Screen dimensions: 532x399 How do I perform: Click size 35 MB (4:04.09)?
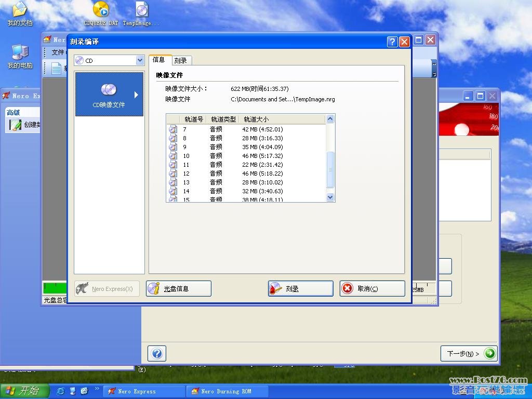click(x=262, y=147)
